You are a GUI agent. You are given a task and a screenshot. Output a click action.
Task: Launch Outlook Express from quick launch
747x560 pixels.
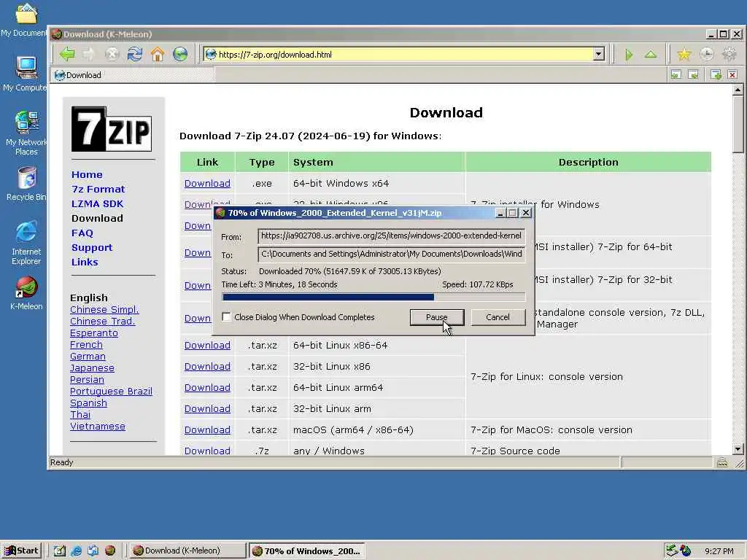click(93, 551)
